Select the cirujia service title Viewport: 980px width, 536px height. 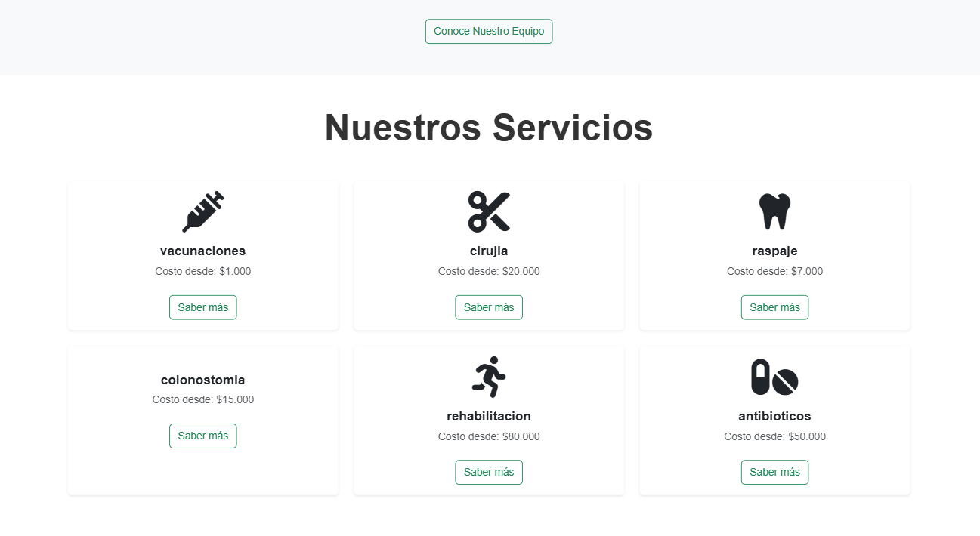click(489, 251)
